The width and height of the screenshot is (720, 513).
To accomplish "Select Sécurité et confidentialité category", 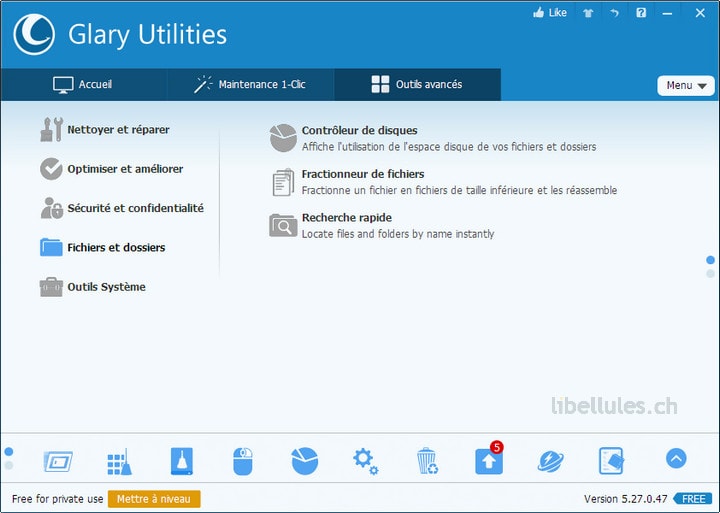I will point(122,208).
